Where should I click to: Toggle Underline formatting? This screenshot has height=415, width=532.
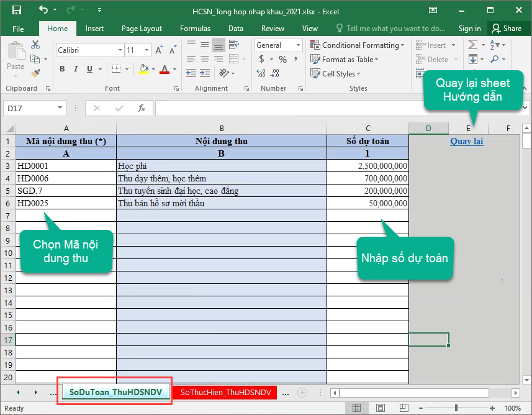click(x=88, y=69)
